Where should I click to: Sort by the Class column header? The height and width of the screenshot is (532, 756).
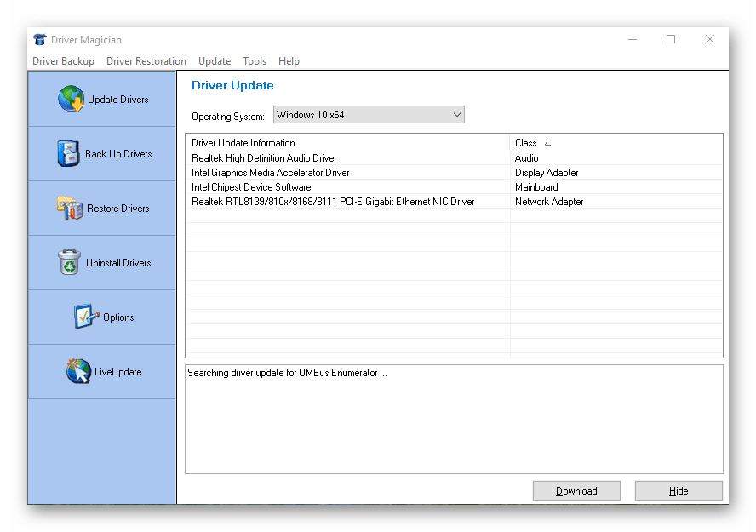click(616, 143)
